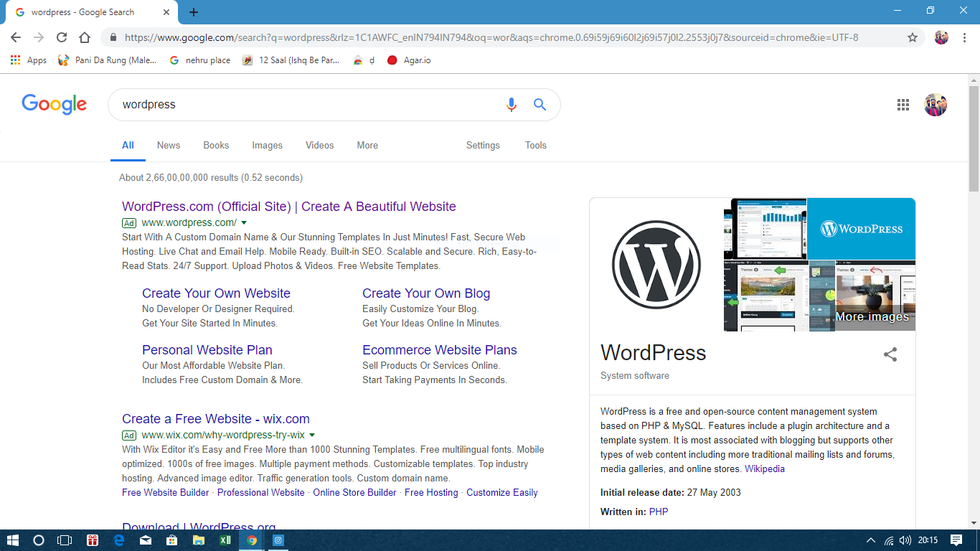Switch to the Images results tab
980x551 pixels.
point(267,145)
